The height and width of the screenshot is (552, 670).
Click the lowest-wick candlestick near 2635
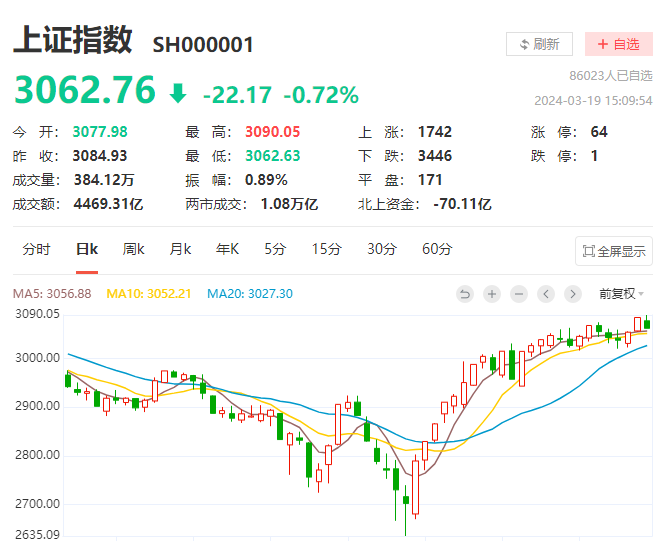tap(406, 500)
